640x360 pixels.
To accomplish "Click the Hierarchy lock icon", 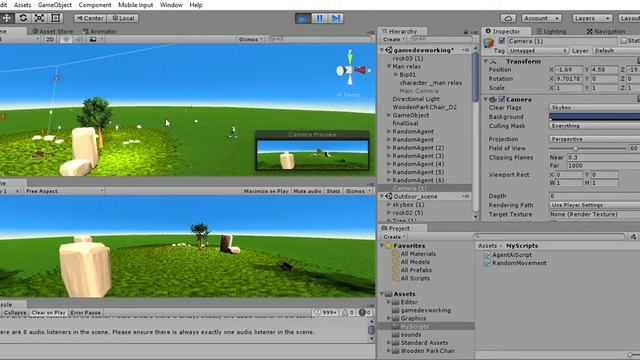I will 466,31.
